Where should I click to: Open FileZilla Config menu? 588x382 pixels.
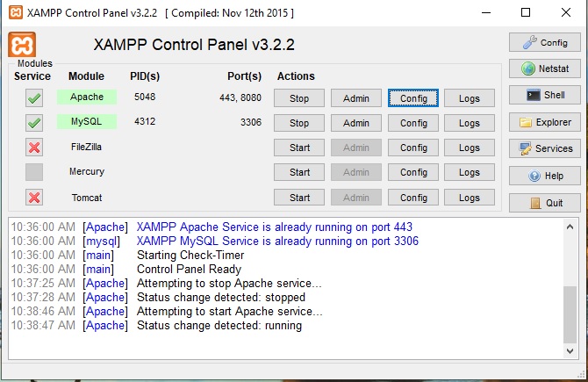point(413,148)
